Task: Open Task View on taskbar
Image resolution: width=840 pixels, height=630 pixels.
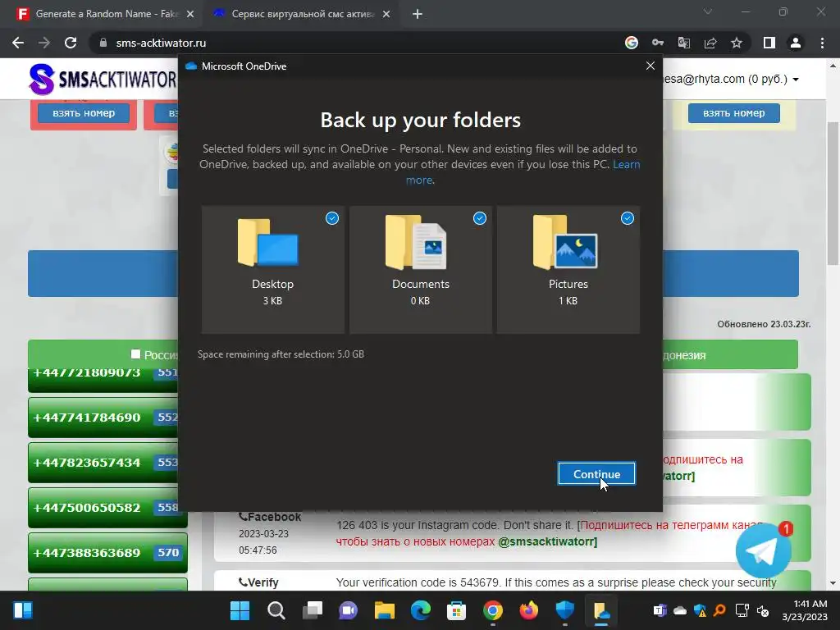Action: (313, 610)
